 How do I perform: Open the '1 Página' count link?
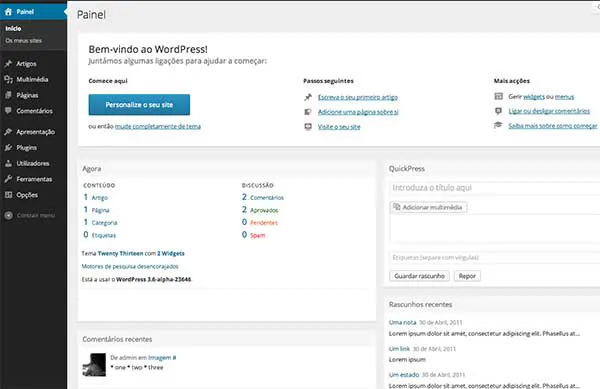[96, 210]
